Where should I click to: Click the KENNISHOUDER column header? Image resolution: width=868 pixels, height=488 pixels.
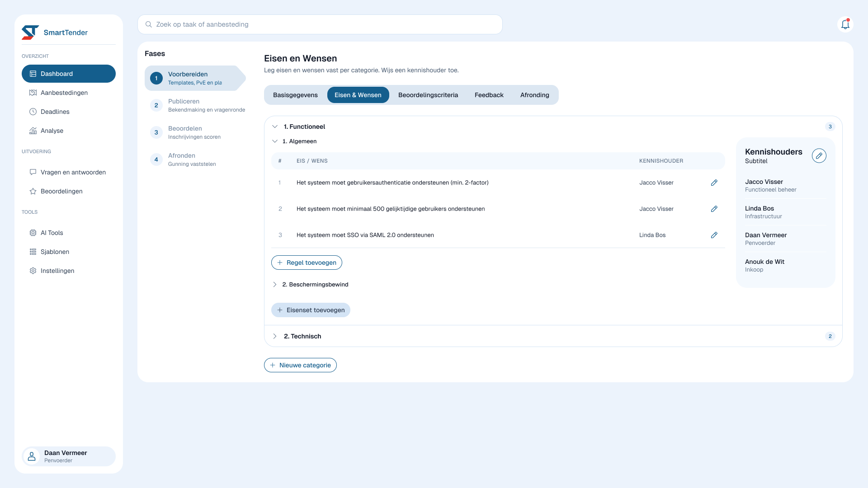[x=661, y=161]
